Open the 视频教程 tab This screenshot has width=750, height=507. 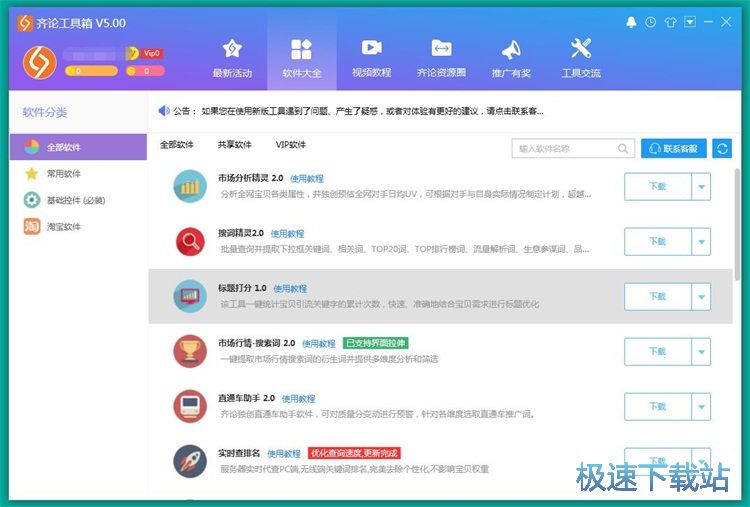371,58
